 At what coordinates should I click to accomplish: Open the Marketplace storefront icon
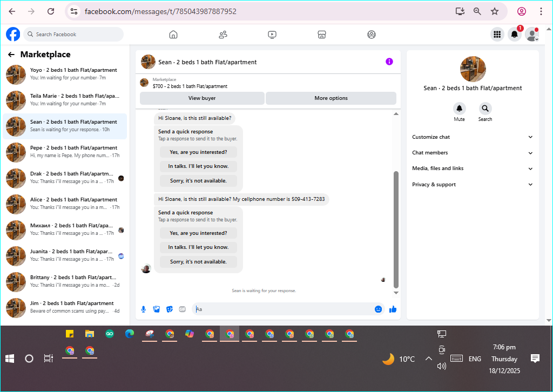click(322, 35)
